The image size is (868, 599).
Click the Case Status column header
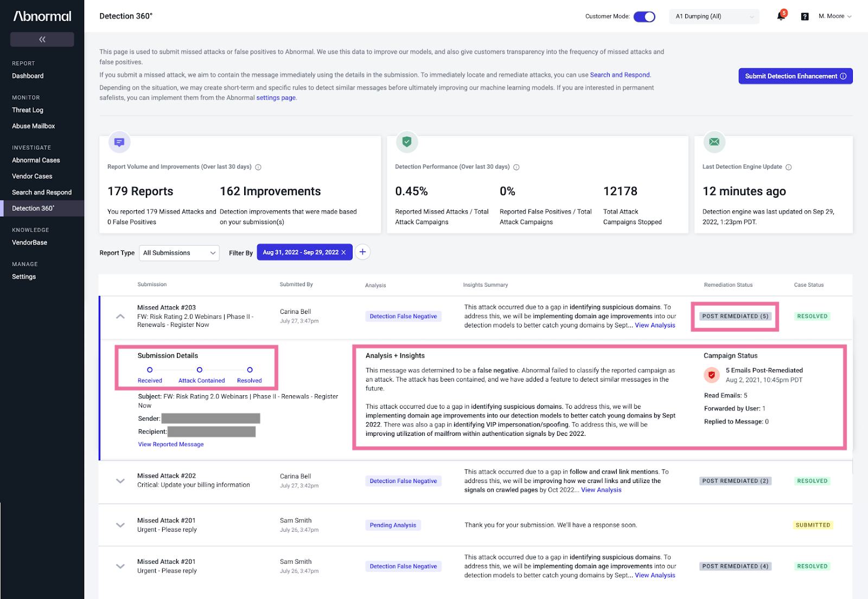(x=809, y=285)
